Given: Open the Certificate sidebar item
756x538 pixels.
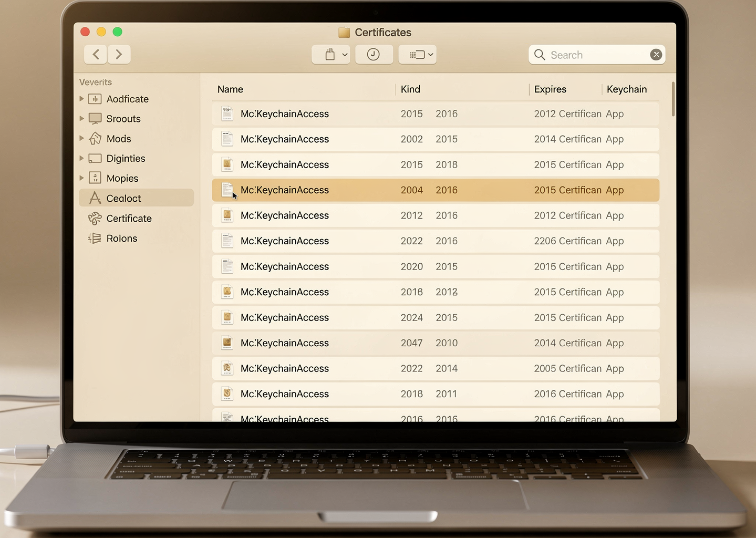Looking at the screenshot, I should (129, 219).
